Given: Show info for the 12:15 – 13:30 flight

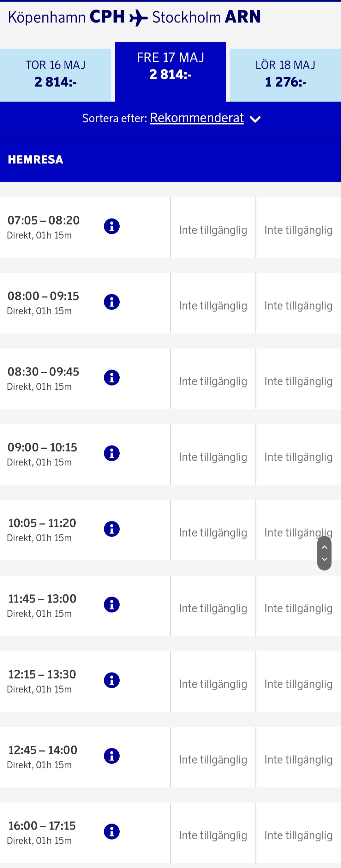Looking at the screenshot, I should 112,680.
